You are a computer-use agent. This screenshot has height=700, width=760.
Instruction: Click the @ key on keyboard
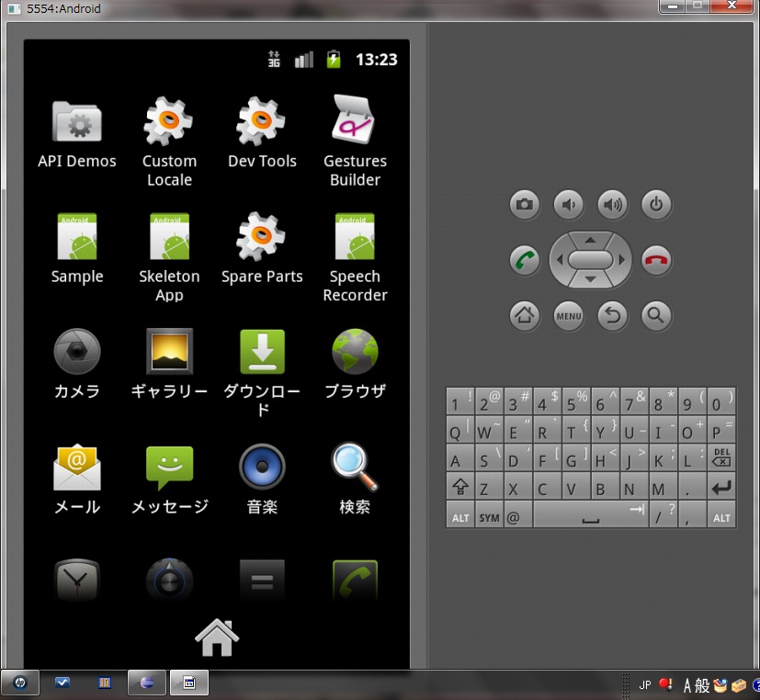pos(518,514)
